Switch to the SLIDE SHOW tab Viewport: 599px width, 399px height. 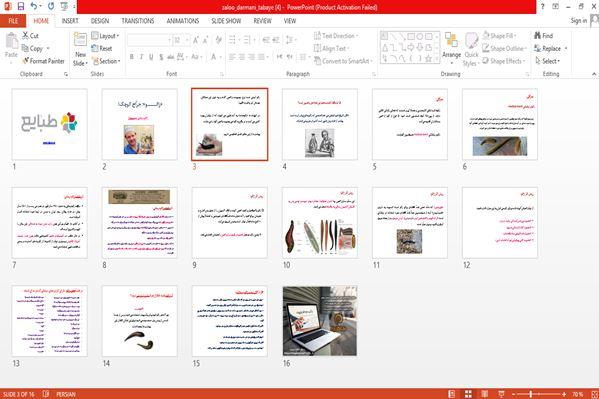226,21
